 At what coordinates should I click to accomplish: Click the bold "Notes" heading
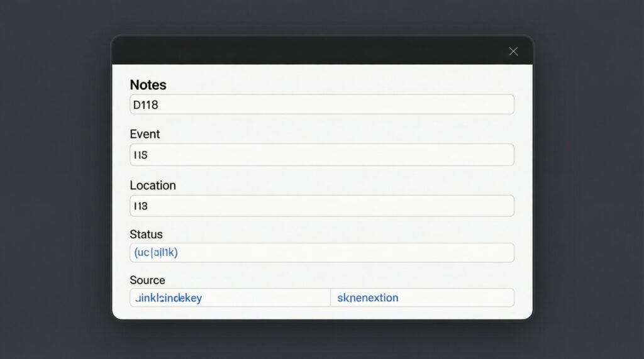click(x=148, y=85)
